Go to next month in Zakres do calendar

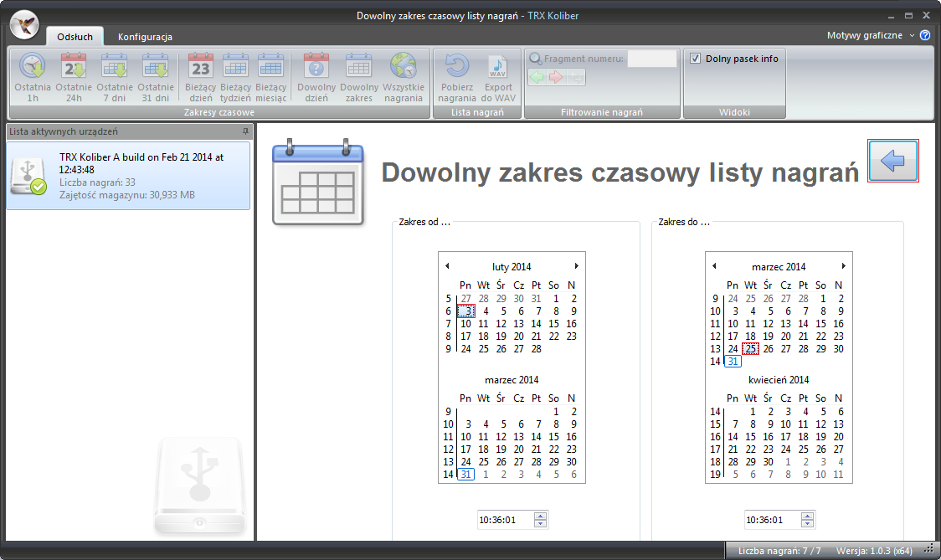[x=843, y=266]
